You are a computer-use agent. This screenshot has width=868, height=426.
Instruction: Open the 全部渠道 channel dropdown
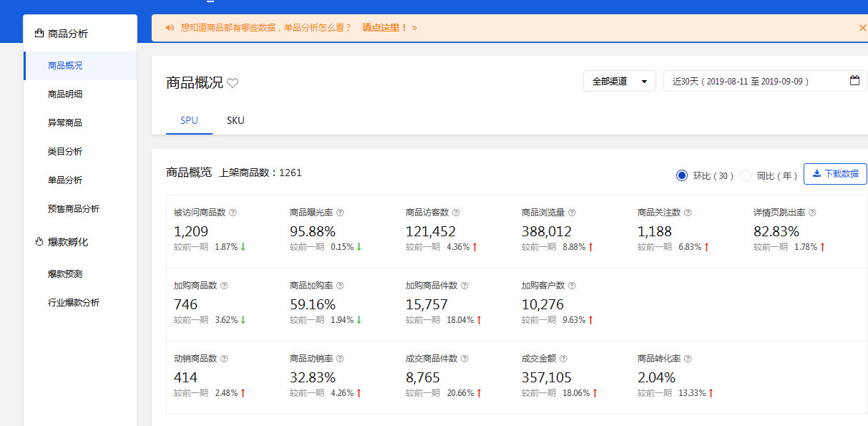pyautogui.click(x=619, y=81)
